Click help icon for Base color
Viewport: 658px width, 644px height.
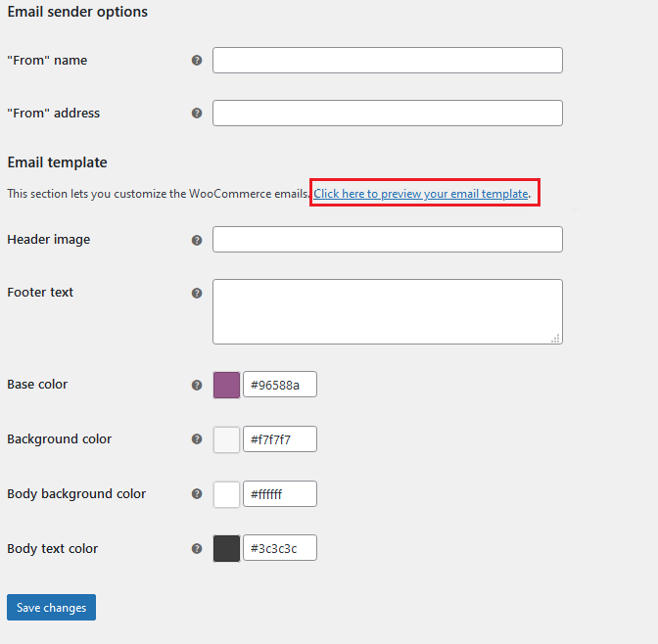(197, 386)
